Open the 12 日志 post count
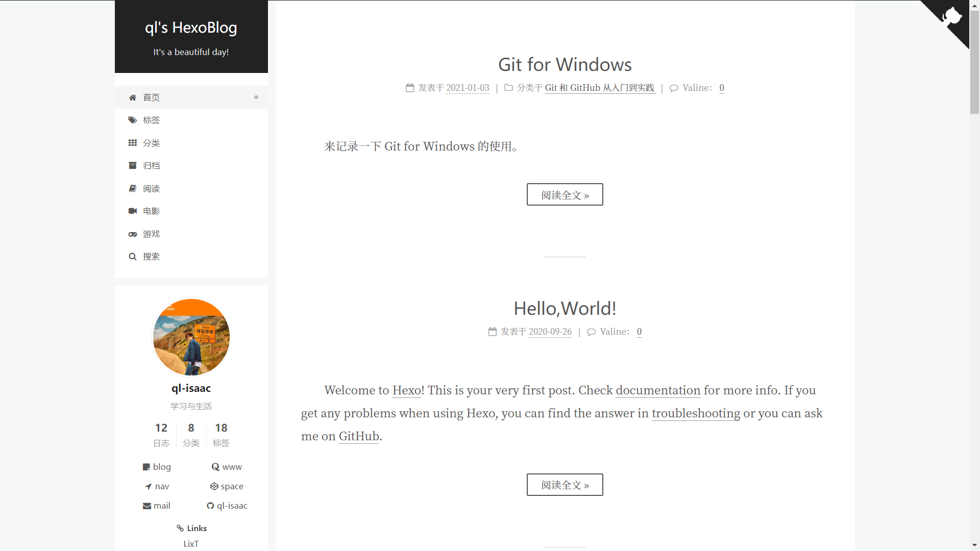 click(x=161, y=435)
